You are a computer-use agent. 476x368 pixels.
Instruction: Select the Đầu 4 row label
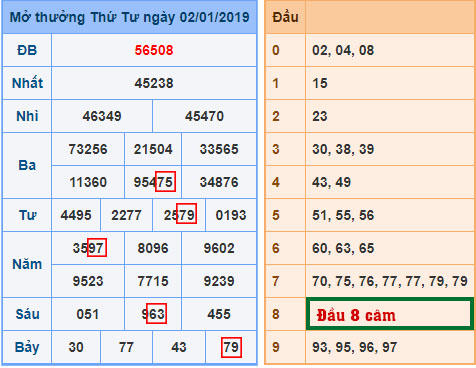click(x=276, y=182)
